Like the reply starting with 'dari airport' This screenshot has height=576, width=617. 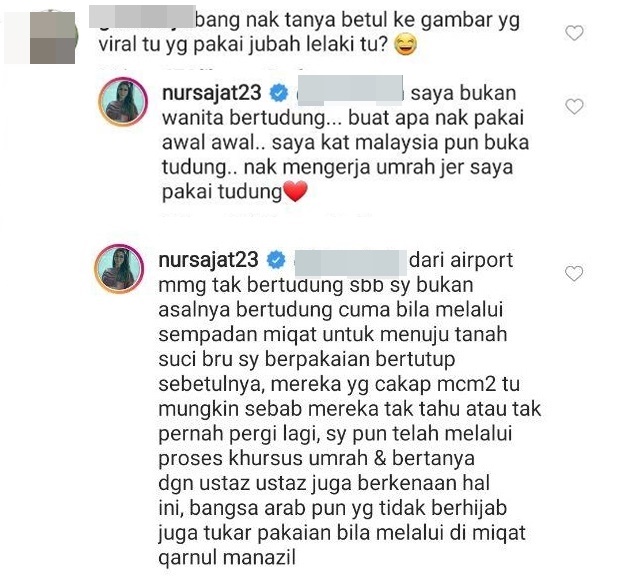pyautogui.click(x=574, y=273)
